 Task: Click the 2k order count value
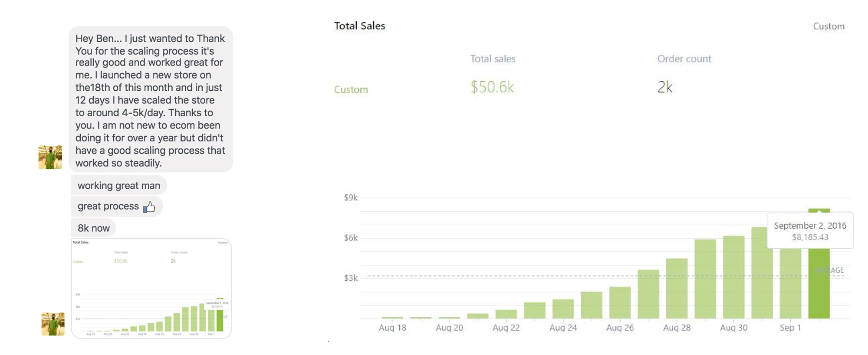[664, 87]
